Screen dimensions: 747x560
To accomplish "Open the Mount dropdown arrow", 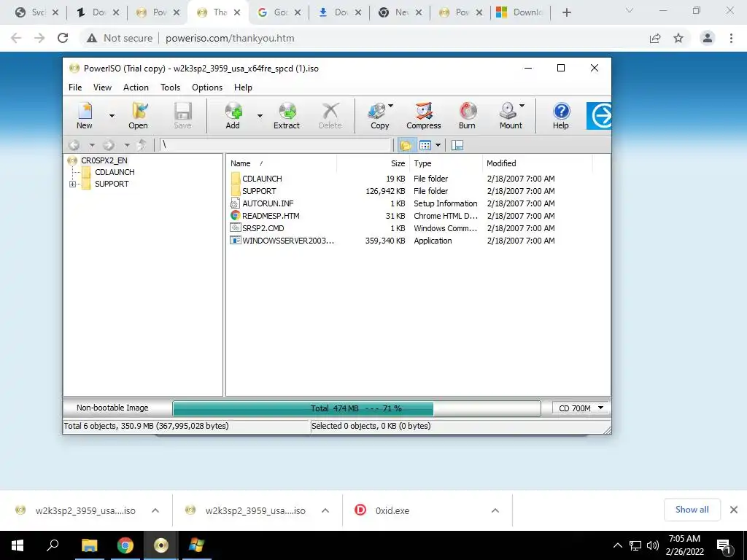I will click(x=522, y=106).
